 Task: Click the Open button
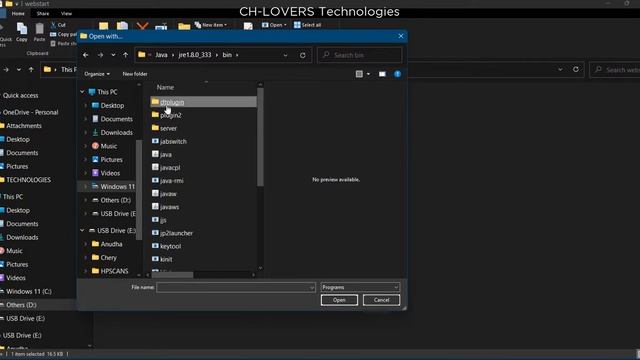pos(339,300)
